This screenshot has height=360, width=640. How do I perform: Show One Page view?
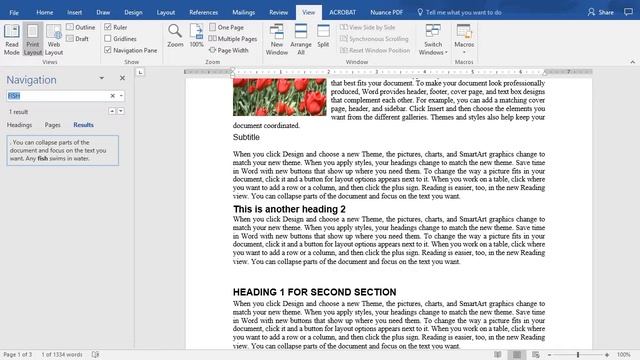(x=227, y=27)
